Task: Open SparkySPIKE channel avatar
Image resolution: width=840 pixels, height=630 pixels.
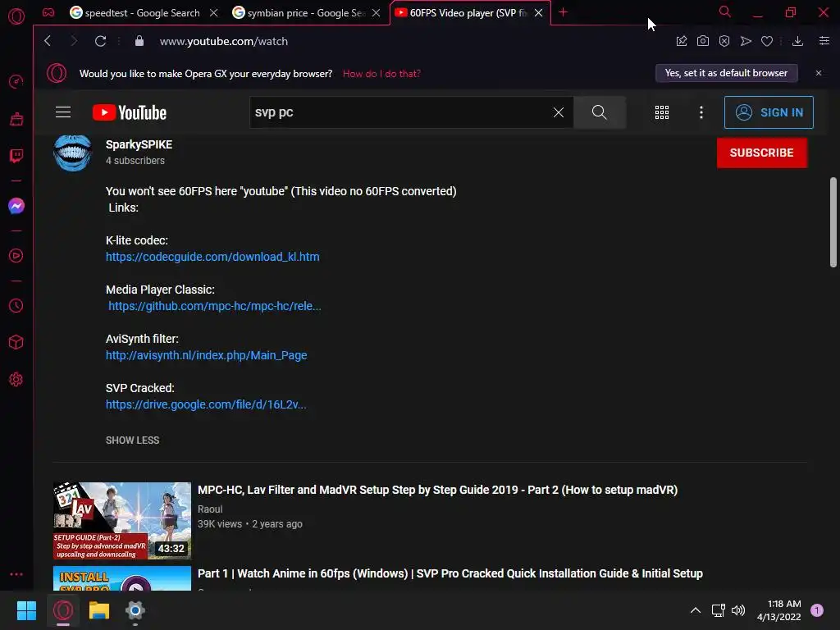Action: pyautogui.click(x=72, y=153)
